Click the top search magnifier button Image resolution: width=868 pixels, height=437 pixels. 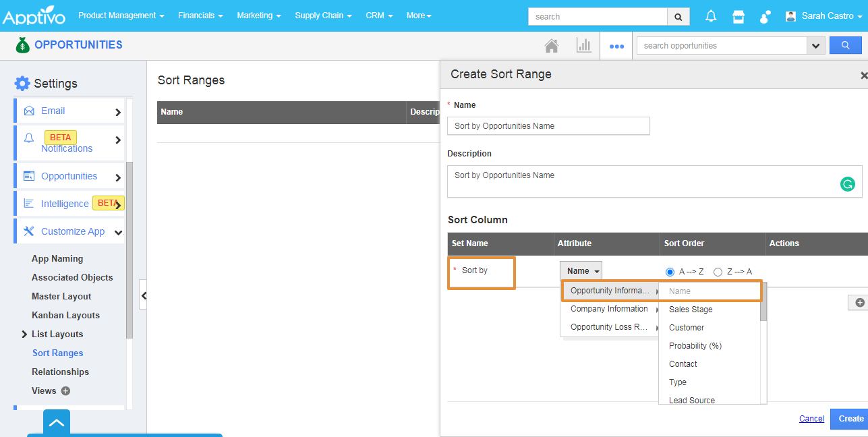[x=678, y=16]
